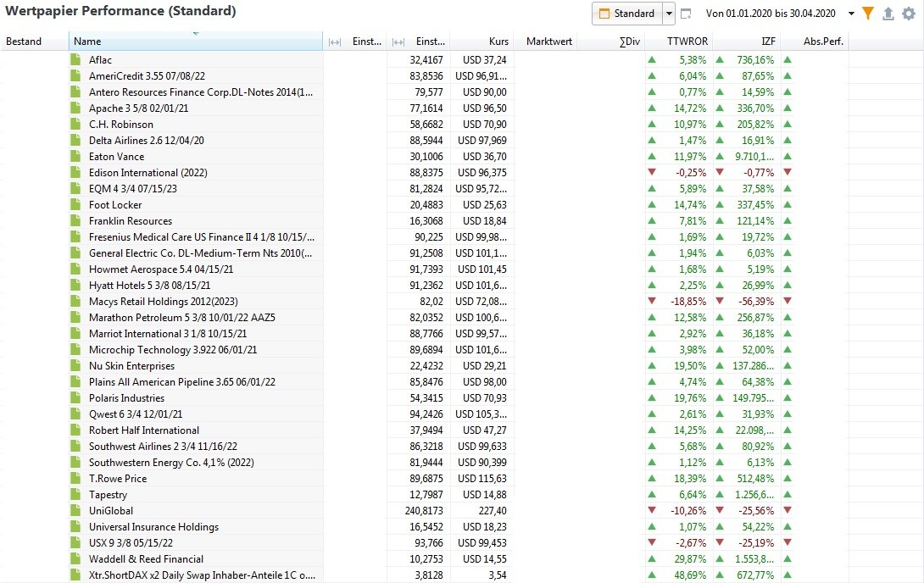924x583 pixels.
Task: Click the IZF value -25,56%
Action: (756, 511)
